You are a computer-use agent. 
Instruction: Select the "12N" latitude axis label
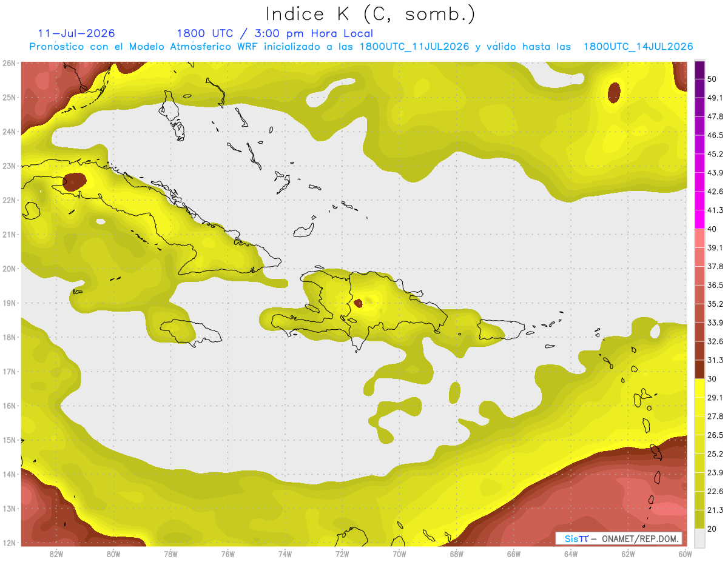[x=9, y=543]
